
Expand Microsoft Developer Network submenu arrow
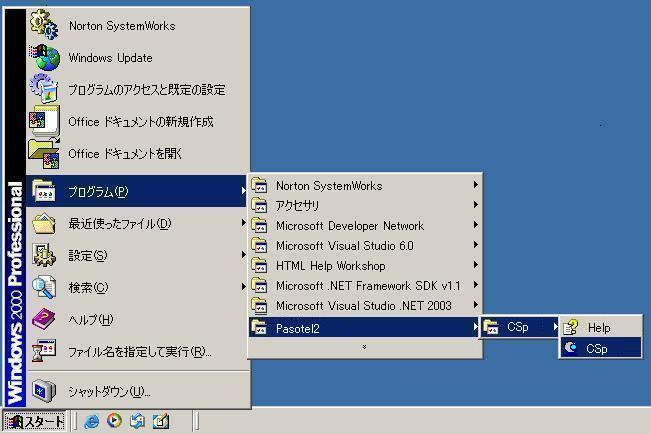(476, 225)
